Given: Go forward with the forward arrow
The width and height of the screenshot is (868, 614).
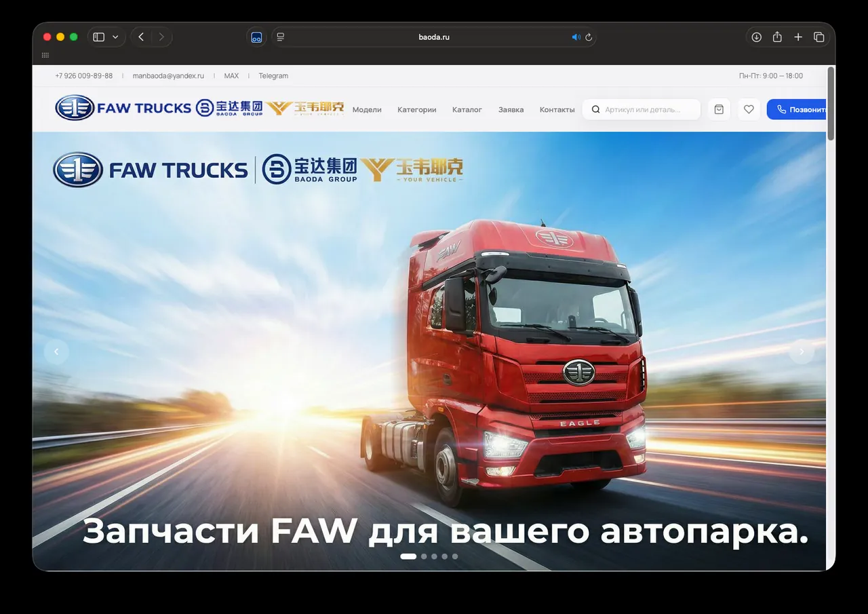Looking at the screenshot, I should 161,37.
